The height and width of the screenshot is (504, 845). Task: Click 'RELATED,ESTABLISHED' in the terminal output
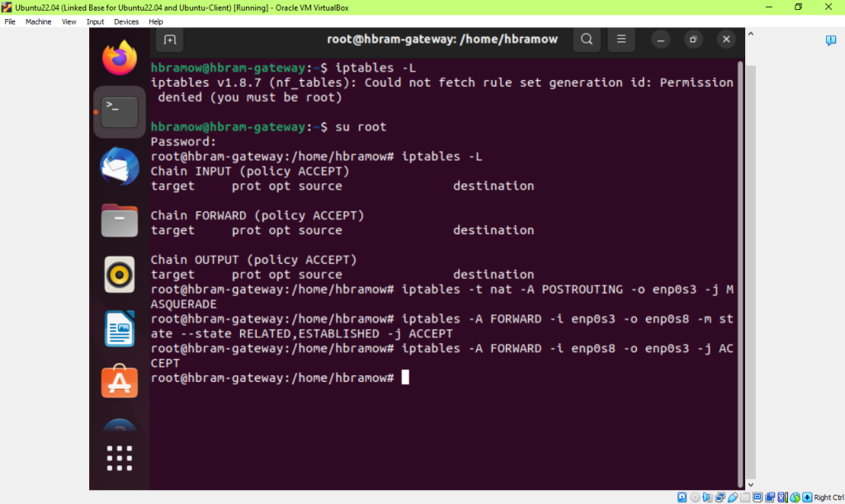(309, 334)
